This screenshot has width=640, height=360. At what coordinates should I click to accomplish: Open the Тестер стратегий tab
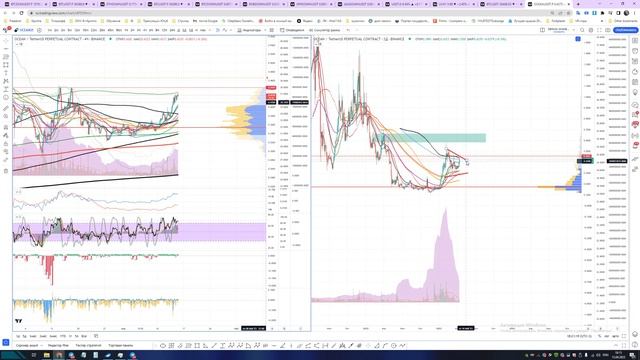pos(88,346)
